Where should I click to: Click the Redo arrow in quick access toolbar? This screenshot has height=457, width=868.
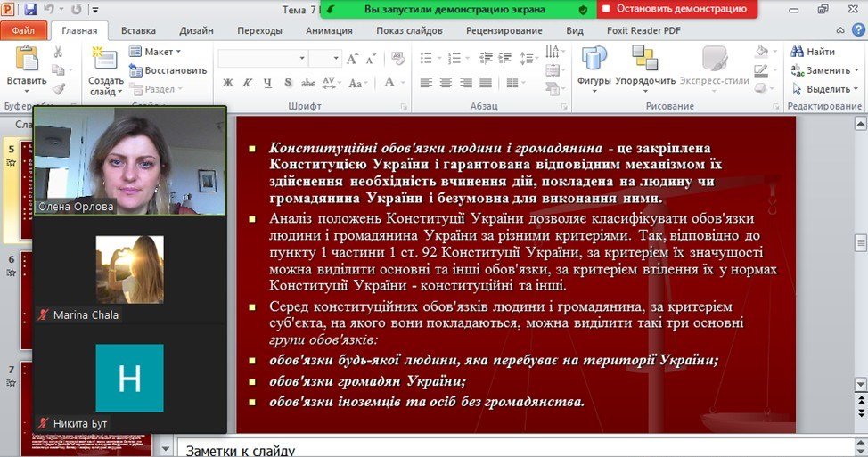76,9
